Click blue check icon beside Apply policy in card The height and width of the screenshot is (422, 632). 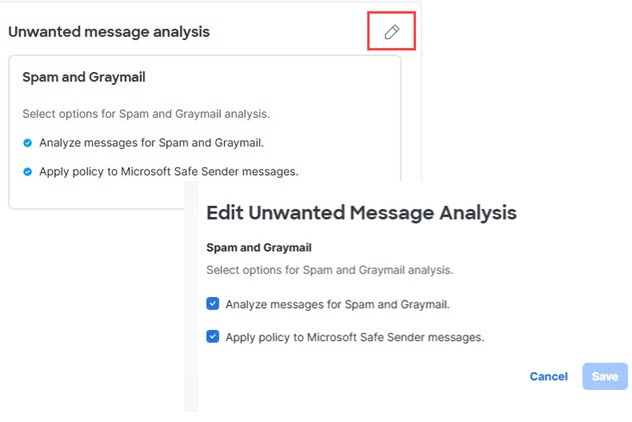click(x=27, y=171)
